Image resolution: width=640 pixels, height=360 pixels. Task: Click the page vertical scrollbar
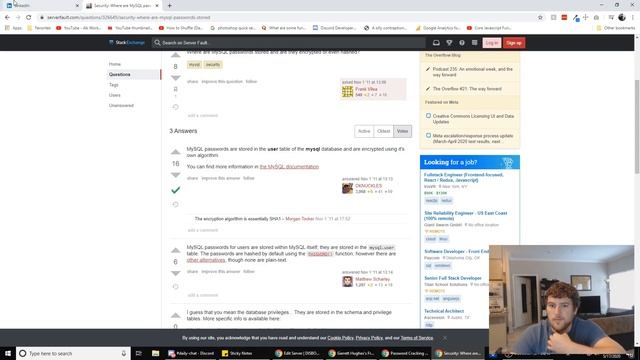[x=637, y=127]
